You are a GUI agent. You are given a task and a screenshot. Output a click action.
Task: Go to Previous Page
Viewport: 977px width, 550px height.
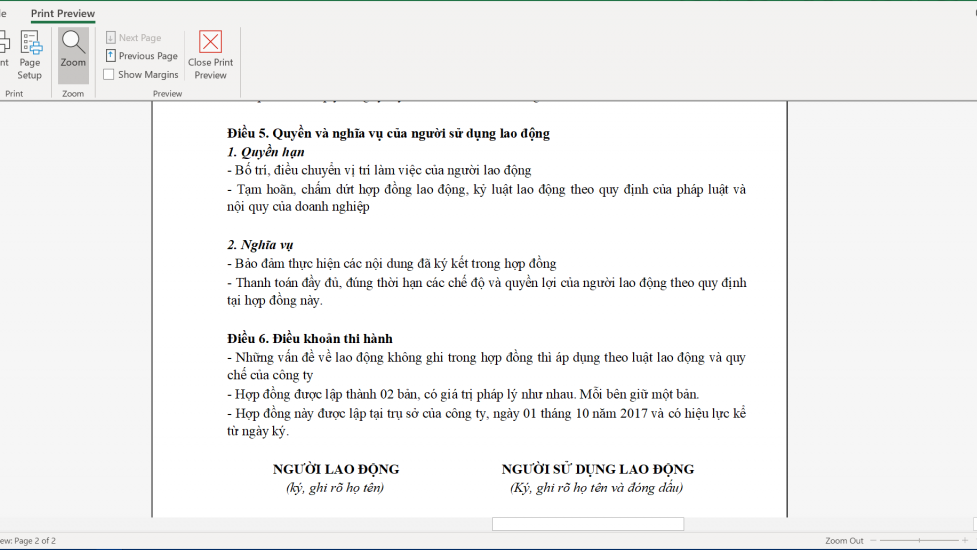[x=141, y=55]
